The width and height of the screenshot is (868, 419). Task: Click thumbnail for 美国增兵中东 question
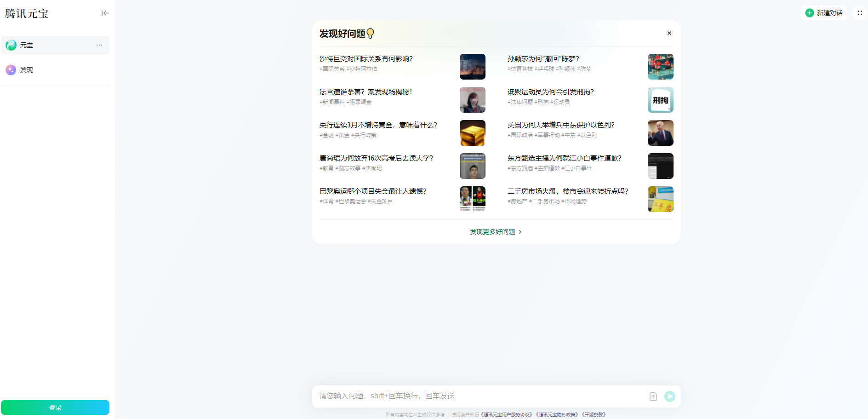[661, 133]
